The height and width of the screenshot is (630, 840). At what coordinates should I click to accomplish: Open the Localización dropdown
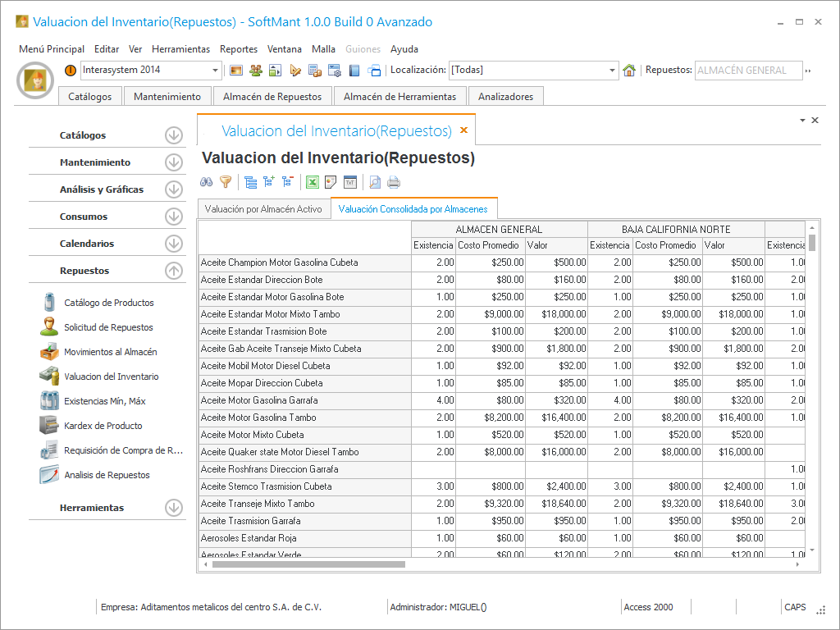pyautogui.click(x=612, y=71)
